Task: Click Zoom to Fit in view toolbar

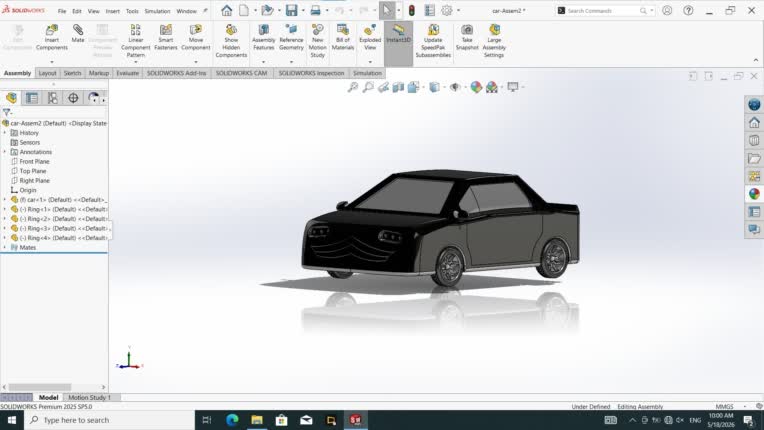Action: [353, 87]
